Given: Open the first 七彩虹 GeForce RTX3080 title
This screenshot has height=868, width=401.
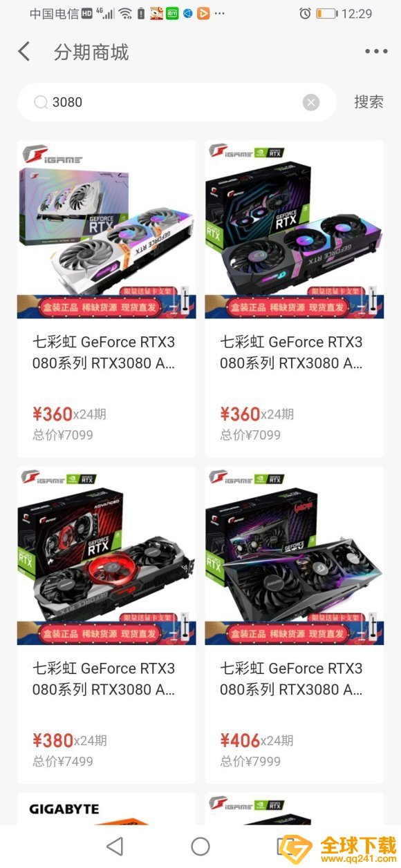Looking at the screenshot, I should point(104,352).
